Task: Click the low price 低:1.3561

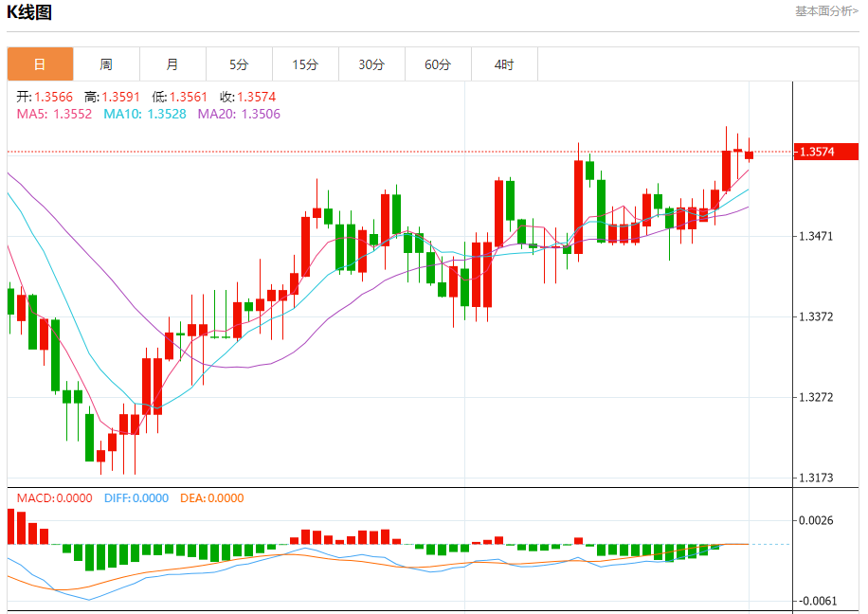Action: (x=180, y=97)
